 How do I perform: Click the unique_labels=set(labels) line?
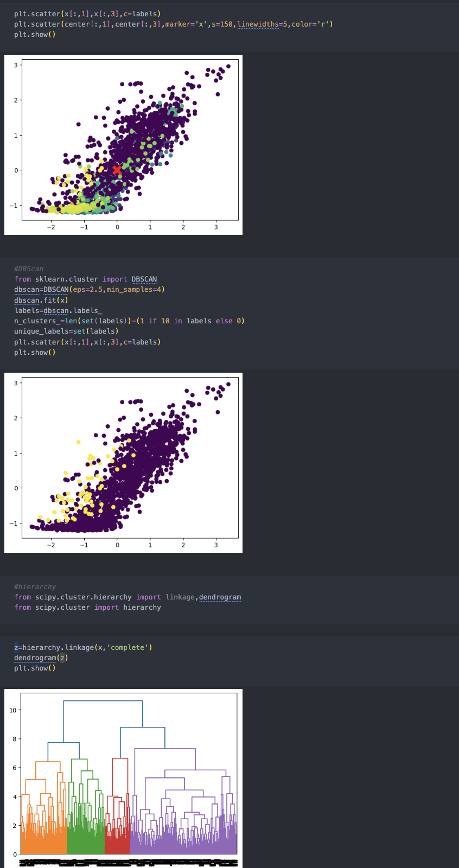click(66, 331)
